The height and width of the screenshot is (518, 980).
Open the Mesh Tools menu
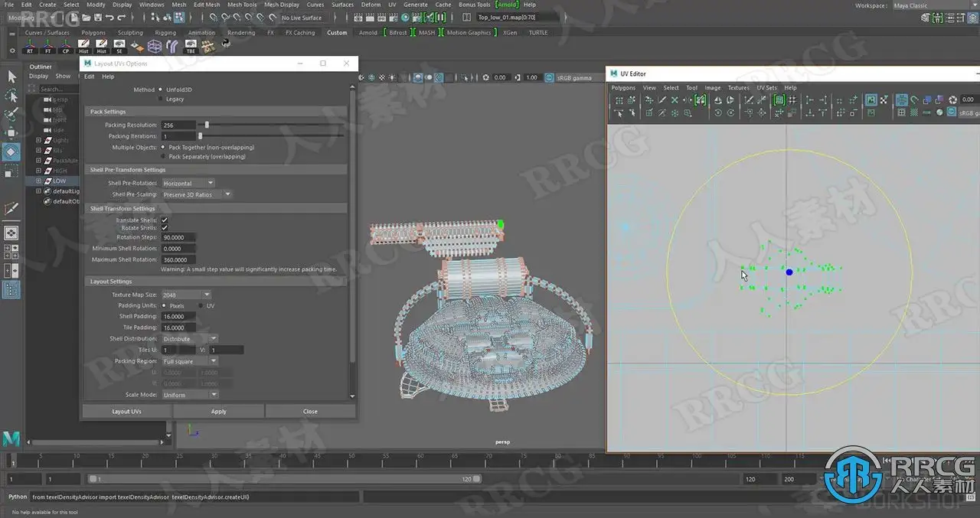click(242, 5)
